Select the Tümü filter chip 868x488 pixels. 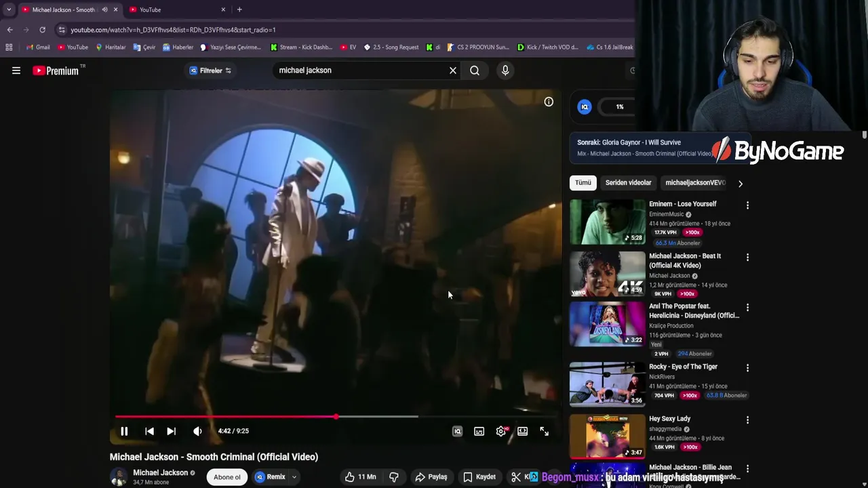click(583, 182)
